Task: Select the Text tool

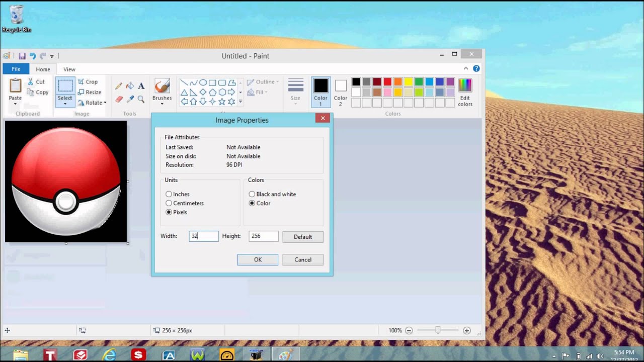Action: [141, 86]
